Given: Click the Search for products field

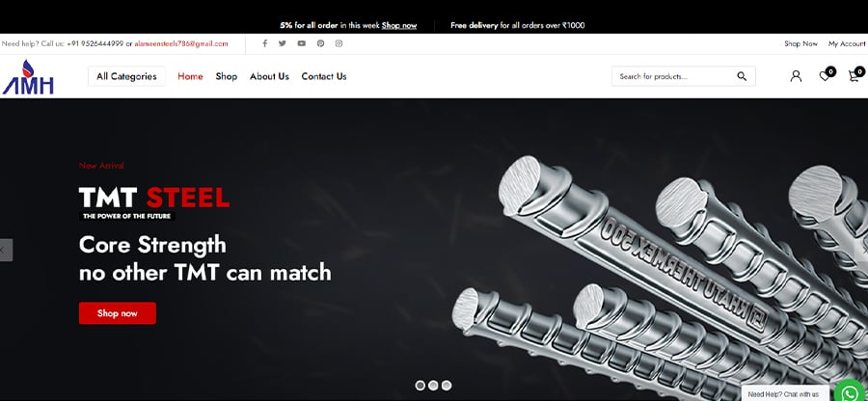Looking at the screenshot, I should (x=675, y=76).
